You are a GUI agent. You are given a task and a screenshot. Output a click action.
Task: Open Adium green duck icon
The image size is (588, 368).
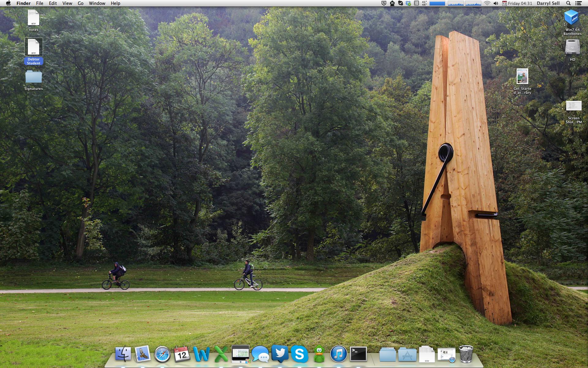[319, 354]
